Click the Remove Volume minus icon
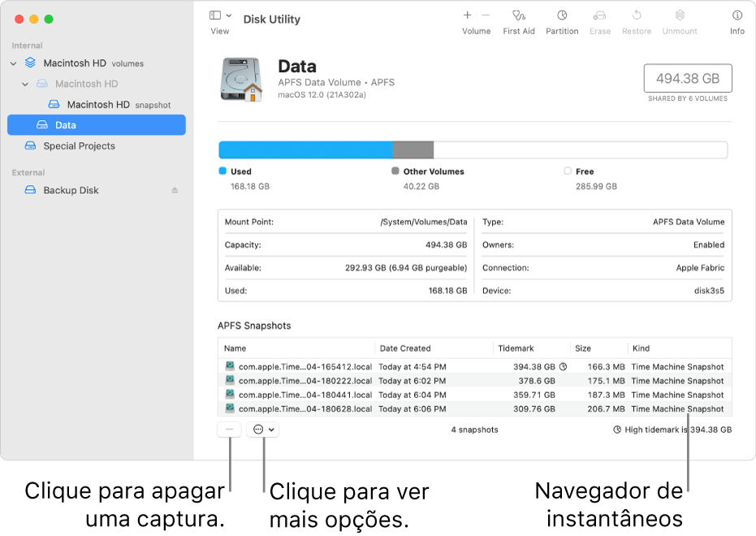Screen dimensions: 756x536 [485, 15]
